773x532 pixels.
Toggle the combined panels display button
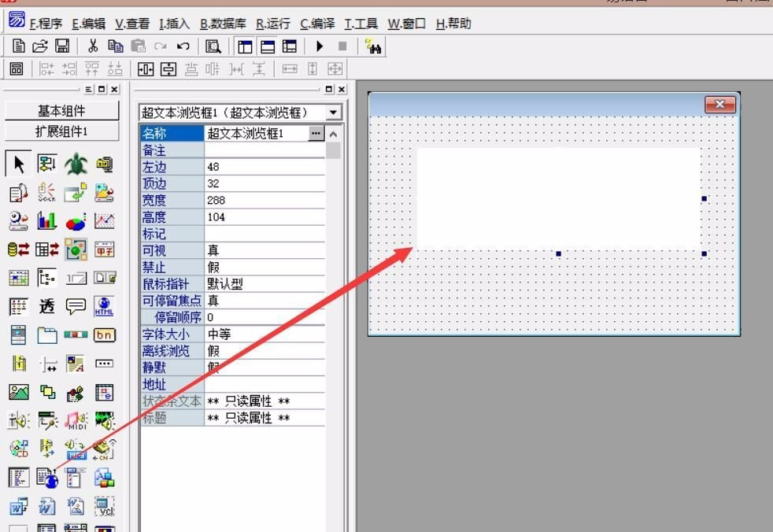[290, 46]
